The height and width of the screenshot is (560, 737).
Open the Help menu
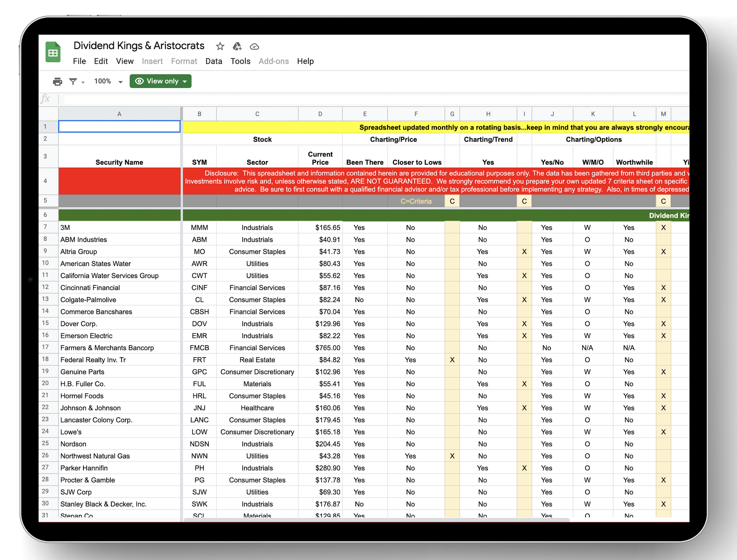click(305, 61)
